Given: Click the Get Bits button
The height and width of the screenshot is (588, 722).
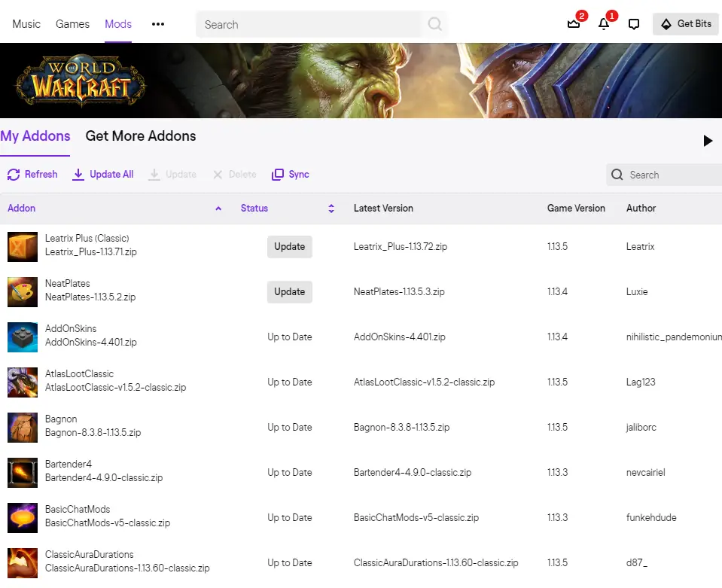Looking at the screenshot, I should click(684, 23).
